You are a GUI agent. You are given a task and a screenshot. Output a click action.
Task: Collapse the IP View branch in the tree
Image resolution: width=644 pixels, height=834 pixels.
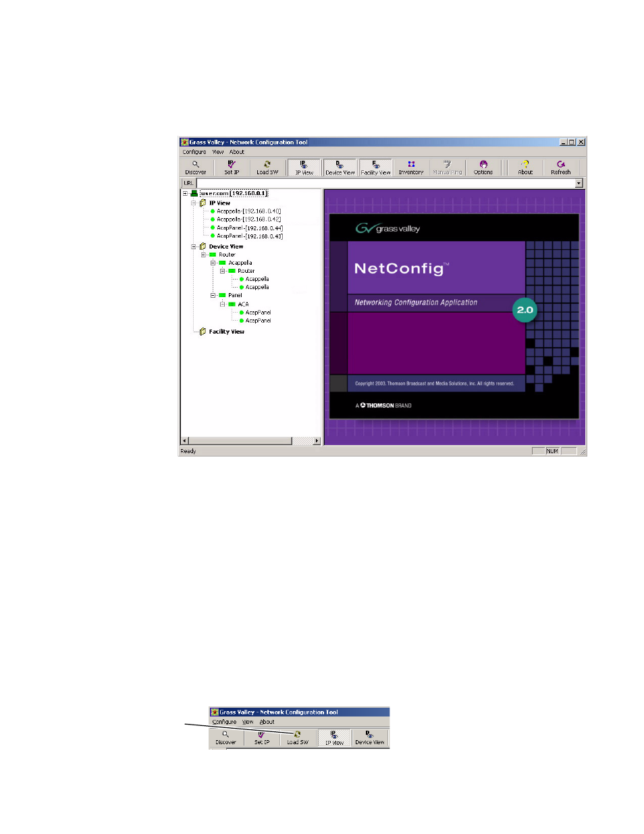pos(194,203)
